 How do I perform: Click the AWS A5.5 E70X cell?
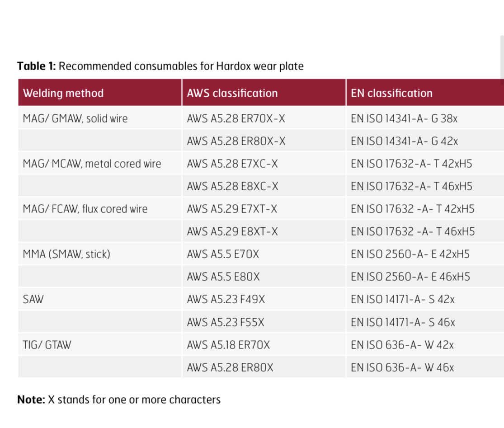pos(223,254)
